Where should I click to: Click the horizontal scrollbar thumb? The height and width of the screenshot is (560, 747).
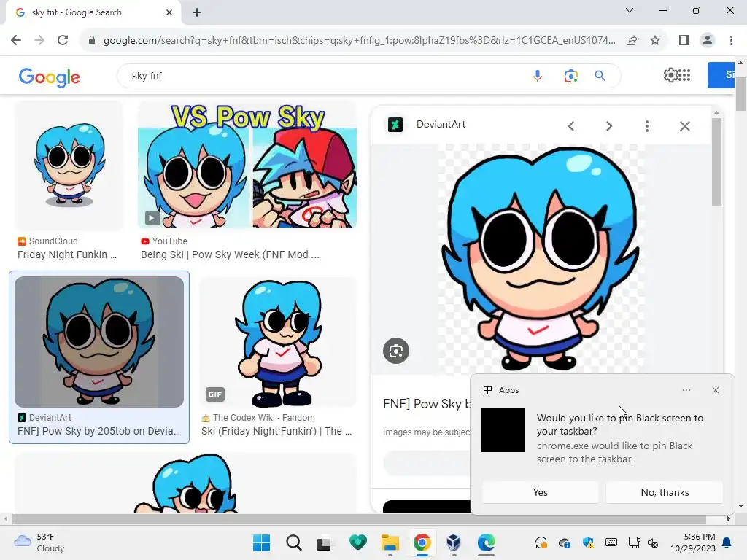pyautogui.click(x=360, y=519)
